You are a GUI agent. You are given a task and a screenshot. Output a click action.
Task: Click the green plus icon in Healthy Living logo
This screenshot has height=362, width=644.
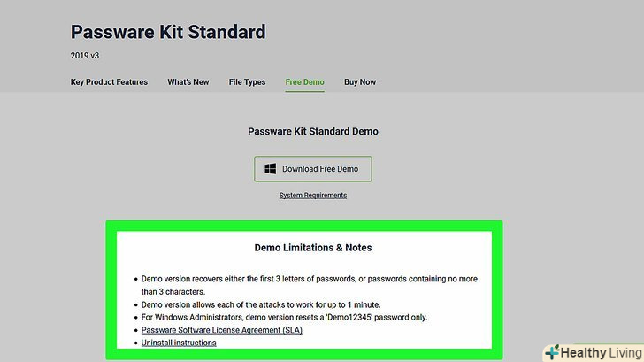[553, 352]
